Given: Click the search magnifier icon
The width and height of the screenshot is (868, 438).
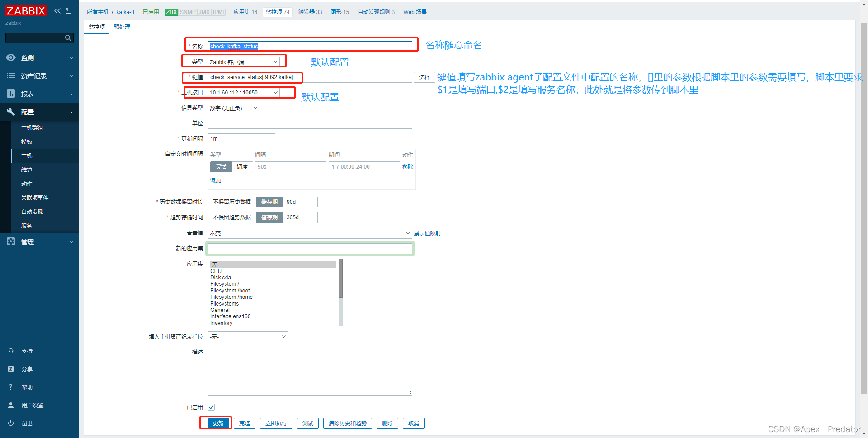Looking at the screenshot, I should pos(68,38).
